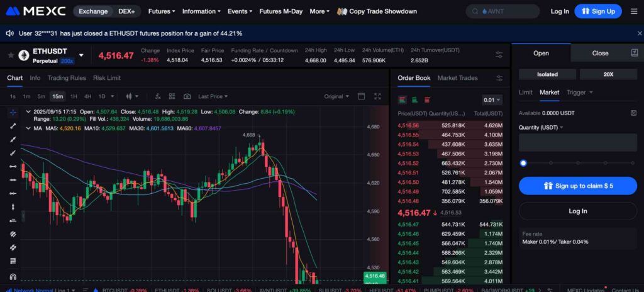Open the Trigger order type dropdown
The image size is (644, 292).
click(579, 92)
